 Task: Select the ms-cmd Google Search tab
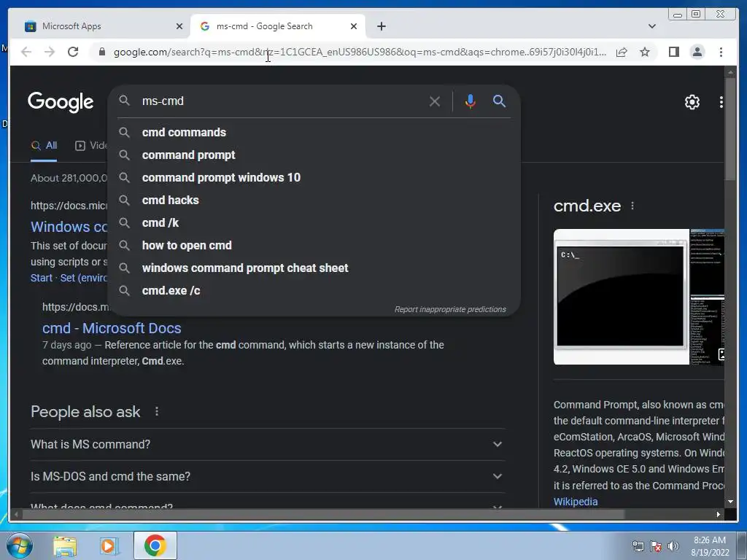pyautogui.click(x=277, y=26)
